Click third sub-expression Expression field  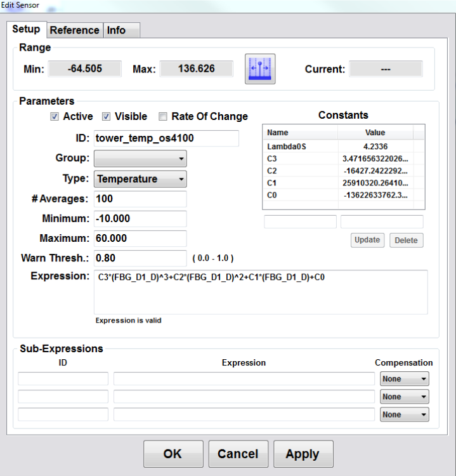(244, 414)
